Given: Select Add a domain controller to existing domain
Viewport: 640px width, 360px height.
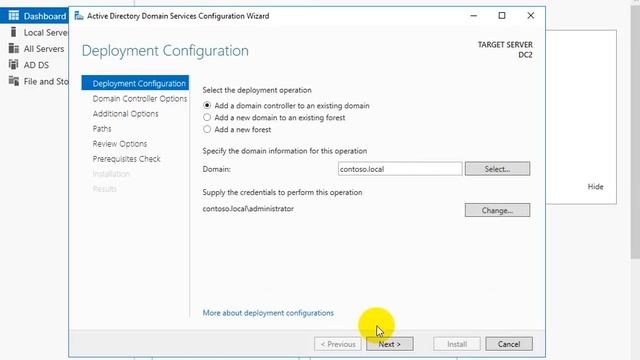Looking at the screenshot, I should click(x=207, y=105).
